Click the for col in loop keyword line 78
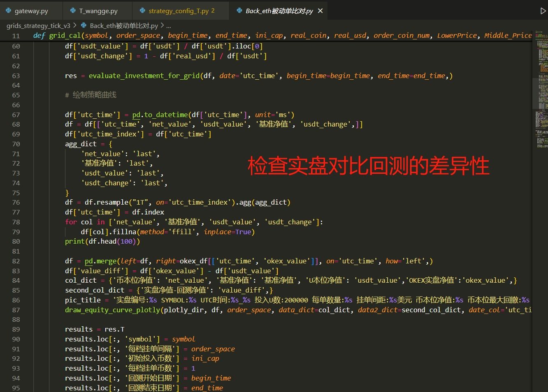This screenshot has height=392, width=548. (x=71, y=222)
